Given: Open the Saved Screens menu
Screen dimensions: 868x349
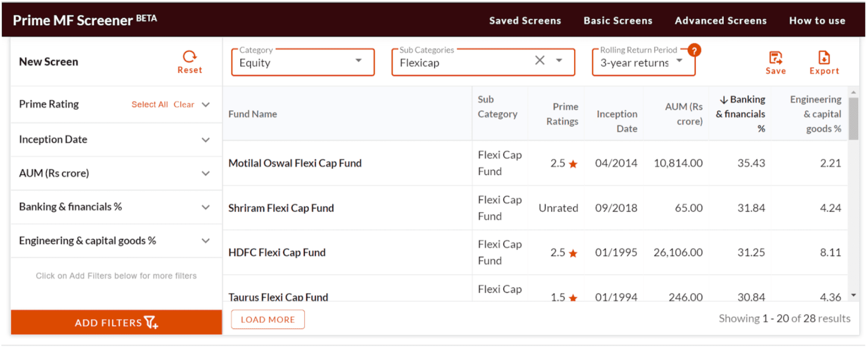Looking at the screenshot, I should pos(525,21).
